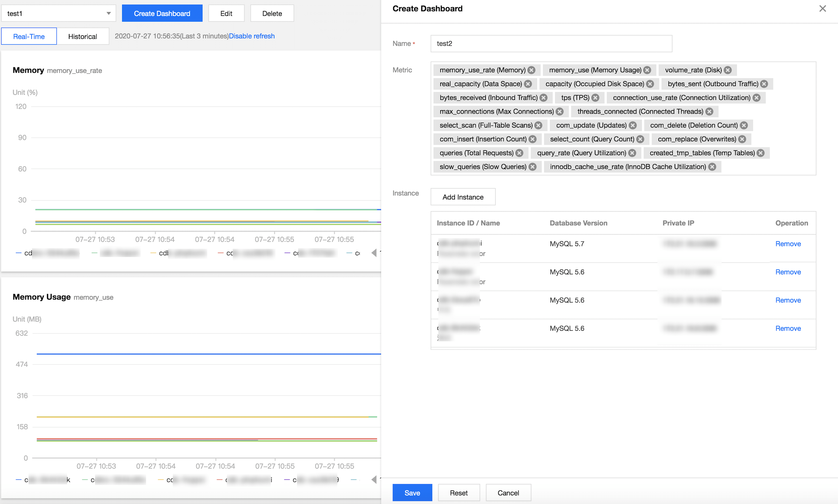Remove the bytes_sent (Outbound Traffic) tag
Viewport: 838px width, 504px height.
pos(764,84)
